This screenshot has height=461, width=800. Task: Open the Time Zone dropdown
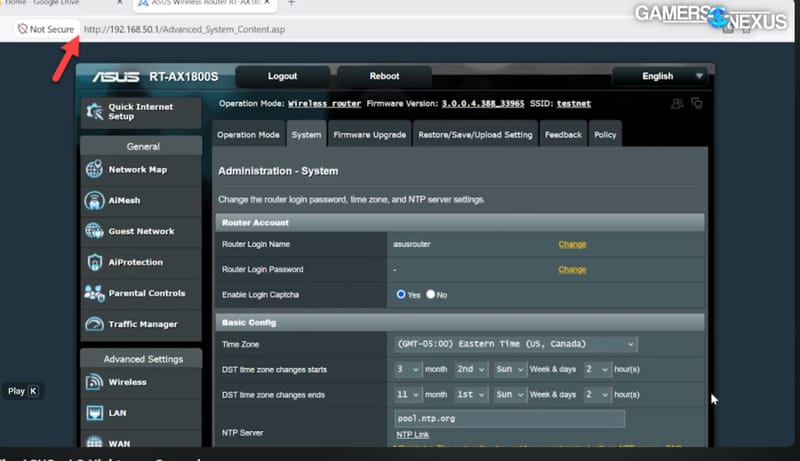(515, 344)
